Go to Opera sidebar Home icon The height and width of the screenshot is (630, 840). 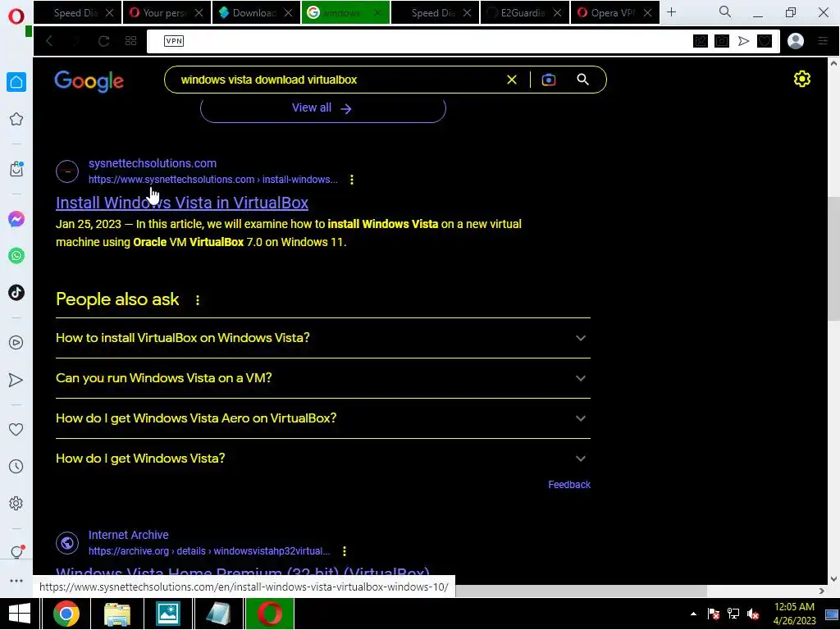[16, 82]
